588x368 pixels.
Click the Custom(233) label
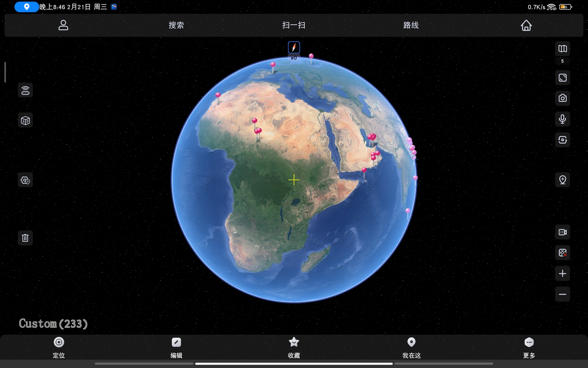coord(53,324)
